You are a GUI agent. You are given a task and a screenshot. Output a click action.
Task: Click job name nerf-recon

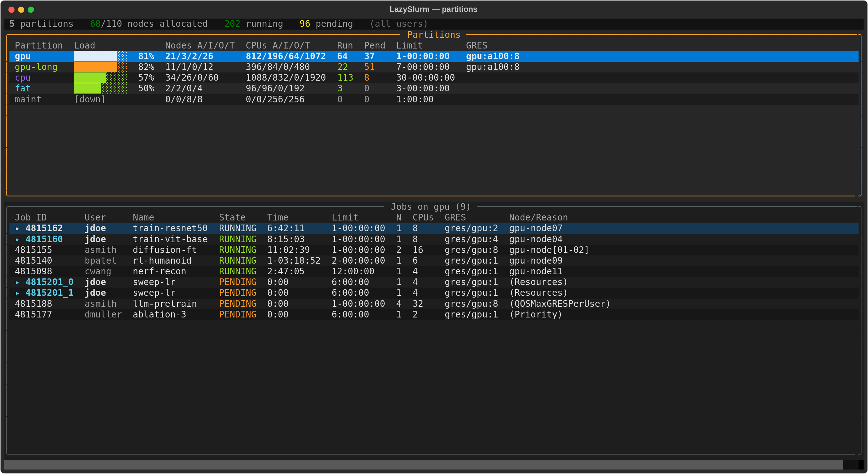[x=159, y=271]
